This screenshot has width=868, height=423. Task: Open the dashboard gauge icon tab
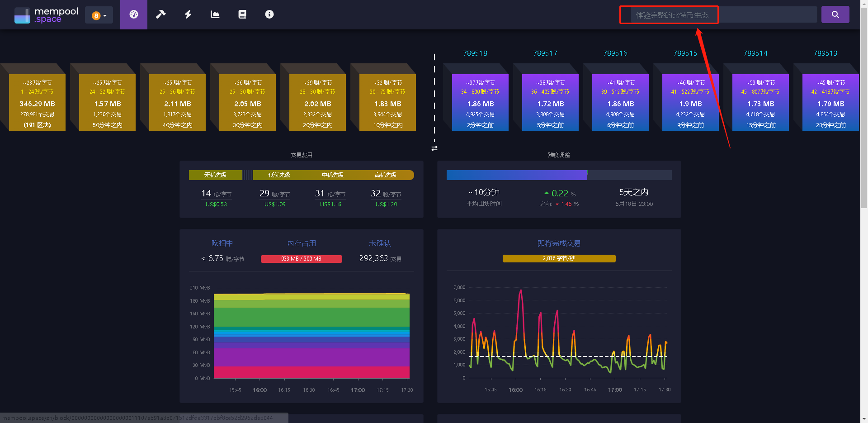tap(134, 14)
